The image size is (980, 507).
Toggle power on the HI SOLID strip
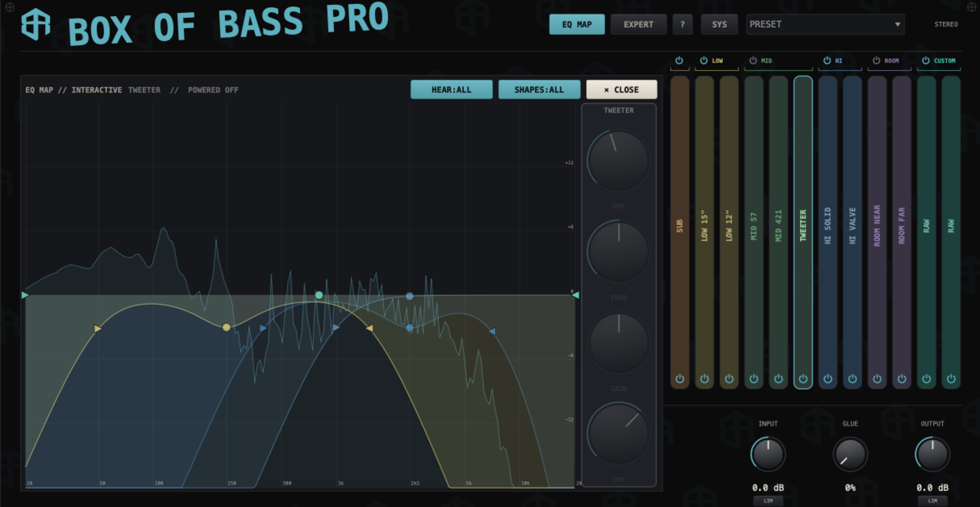[x=827, y=379]
